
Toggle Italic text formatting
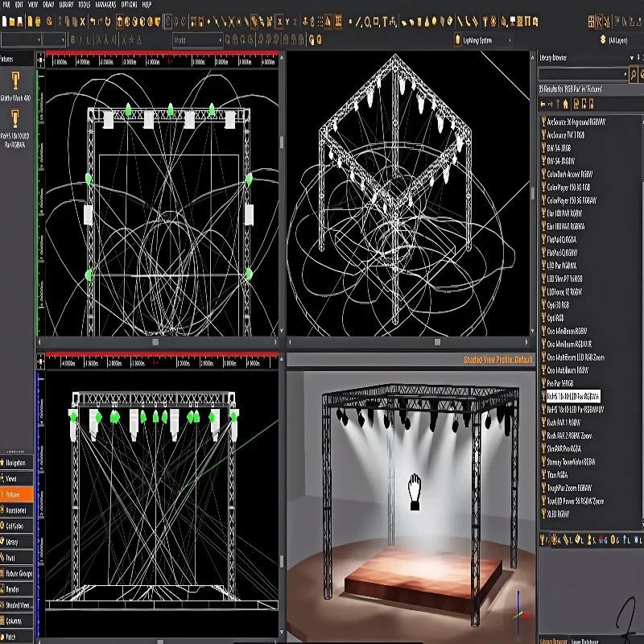[81, 39]
